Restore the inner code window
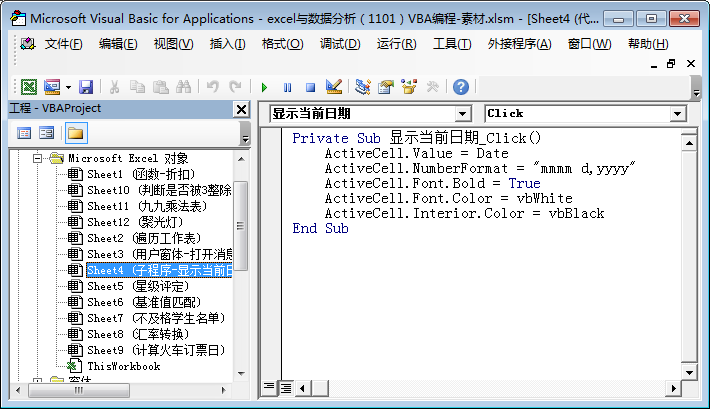This screenshot has width=710, height=409. (x=671, y=64)
